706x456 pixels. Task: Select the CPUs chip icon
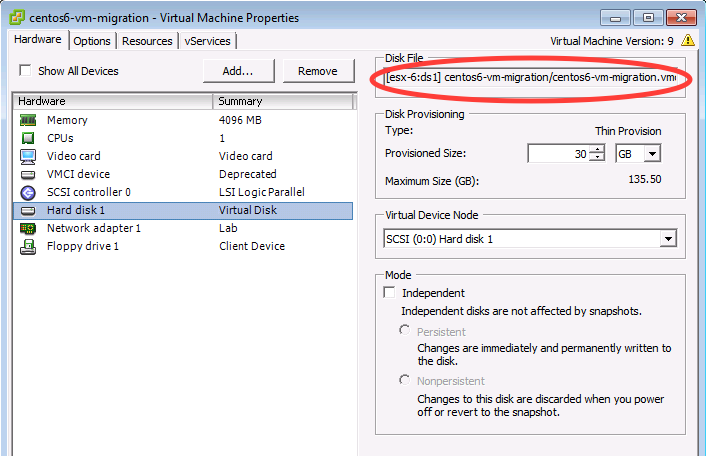28,138
